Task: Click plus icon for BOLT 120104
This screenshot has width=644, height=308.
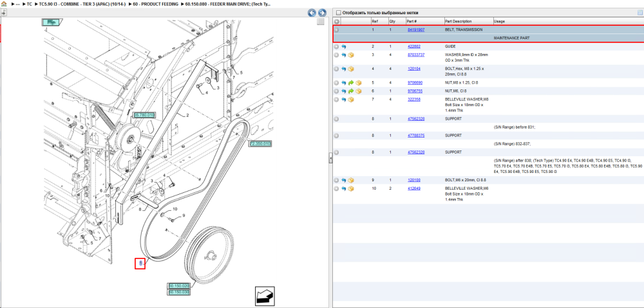Action: 336,69
